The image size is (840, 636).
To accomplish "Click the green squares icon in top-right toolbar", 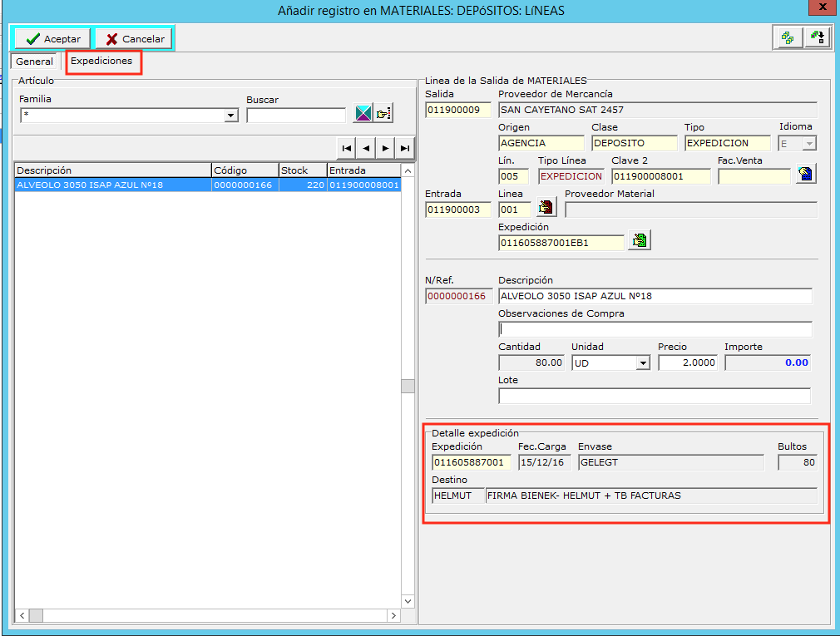I will click(x=788, y=37).
